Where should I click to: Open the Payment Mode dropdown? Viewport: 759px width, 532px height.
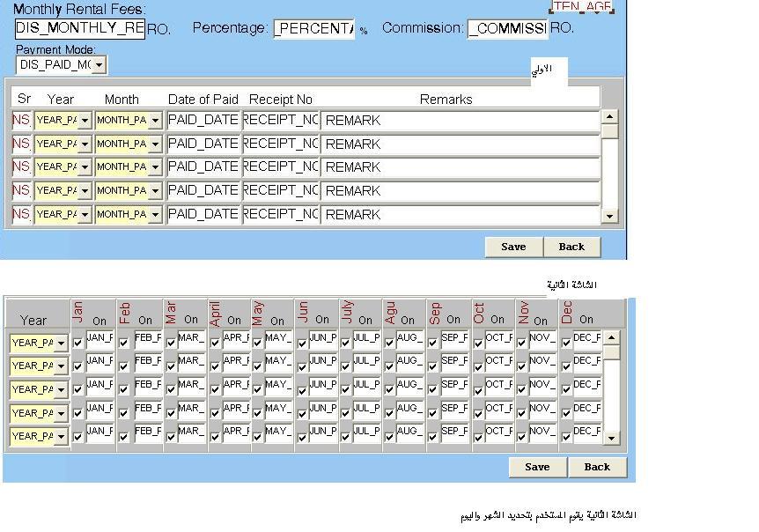[99, 65]
